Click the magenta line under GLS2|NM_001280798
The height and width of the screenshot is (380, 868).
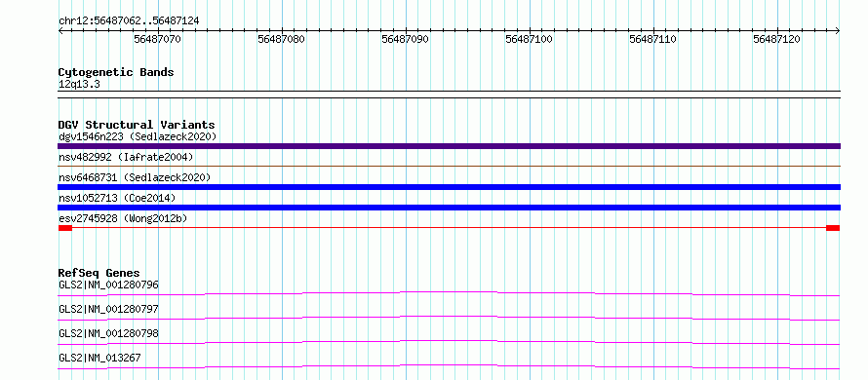449,342
